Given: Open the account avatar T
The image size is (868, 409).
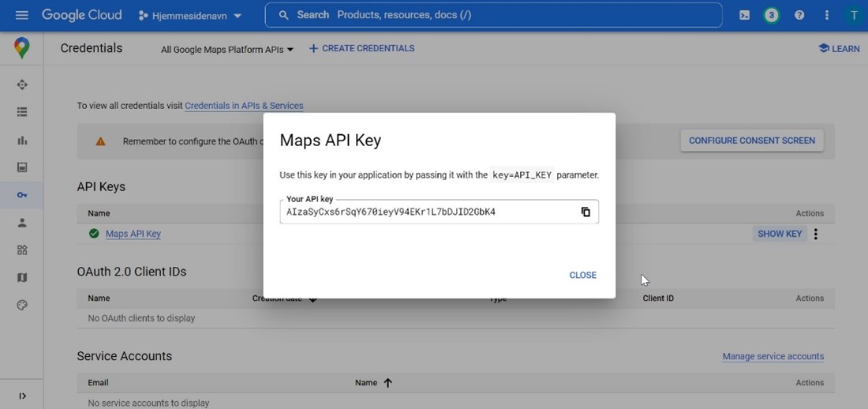Looking at the screenshot, I should 853,15.
